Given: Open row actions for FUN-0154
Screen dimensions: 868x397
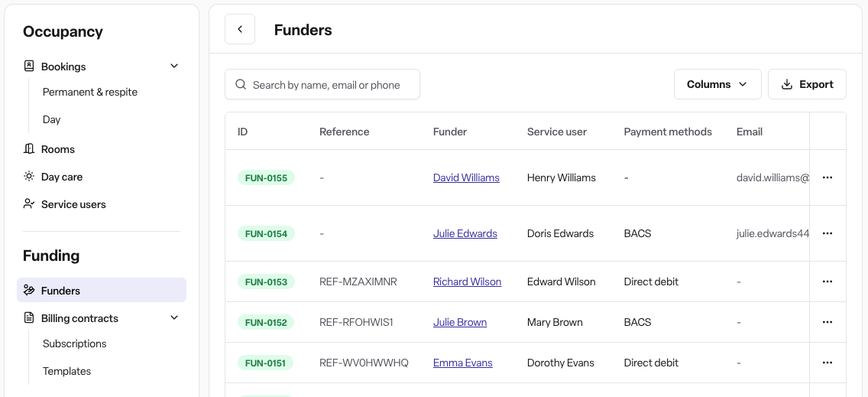Looking at the screenshot, I should (828, 233).
